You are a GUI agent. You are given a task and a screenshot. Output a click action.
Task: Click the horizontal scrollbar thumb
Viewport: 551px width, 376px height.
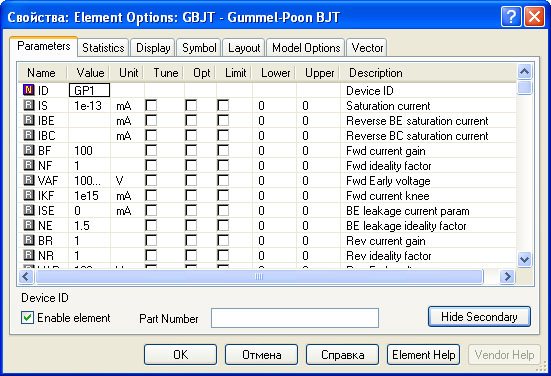click(x=259, y=277)
